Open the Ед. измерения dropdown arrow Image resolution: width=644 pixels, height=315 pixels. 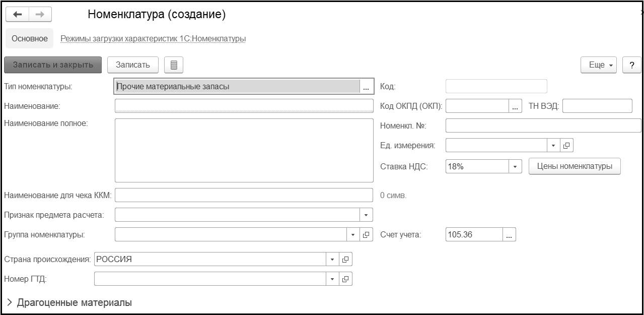tap(553, 146)
